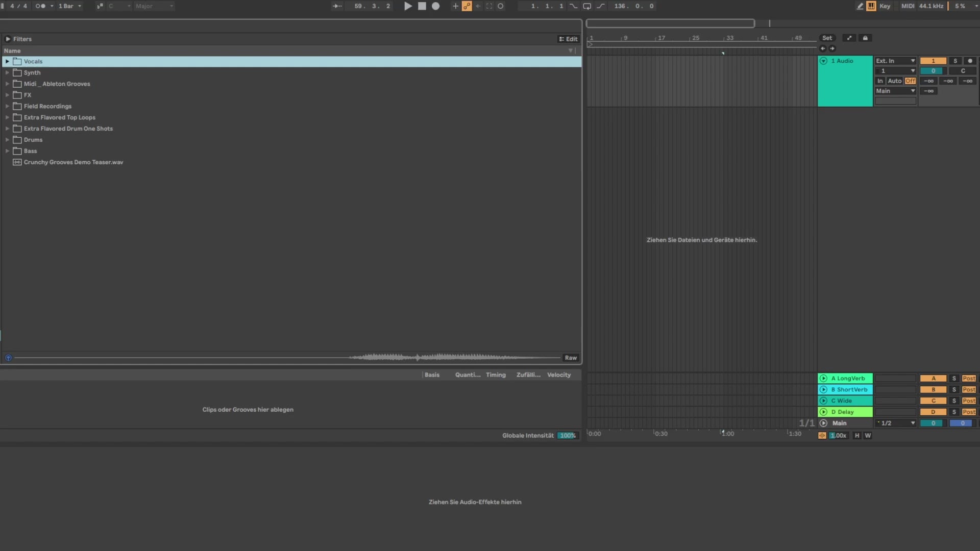Click the automation lock icon
This screenshot has width=980, height=551.
pyautogui.click(x=865, y=38)
